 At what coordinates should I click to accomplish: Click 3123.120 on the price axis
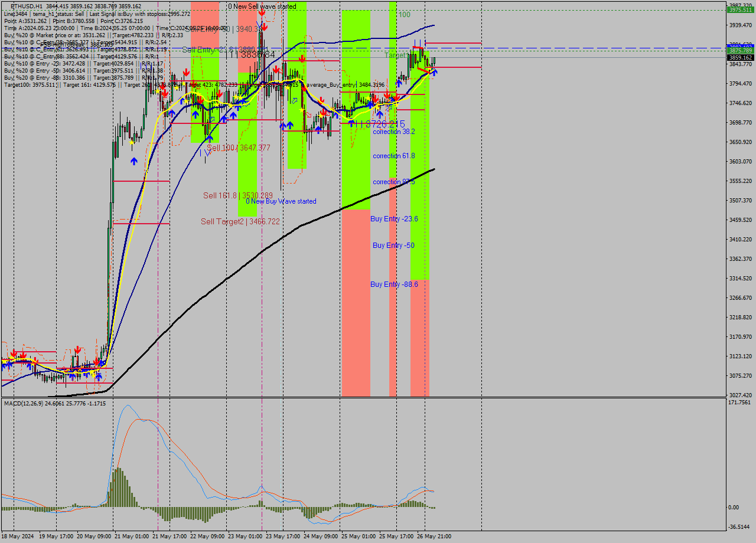point(741,356)
